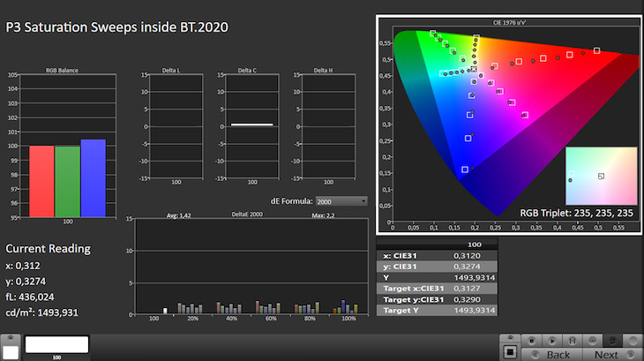Click the 'Avg: 1,42' label

[179, 215]
